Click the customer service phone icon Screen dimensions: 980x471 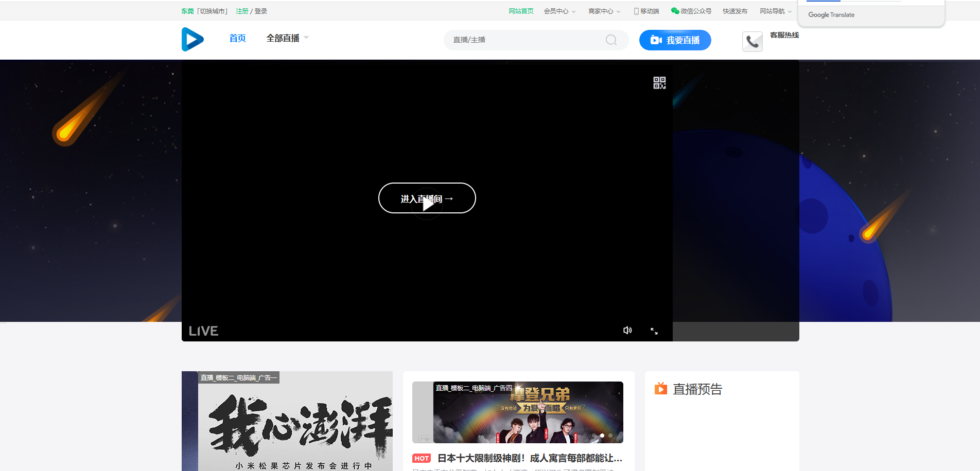(752, 41)
